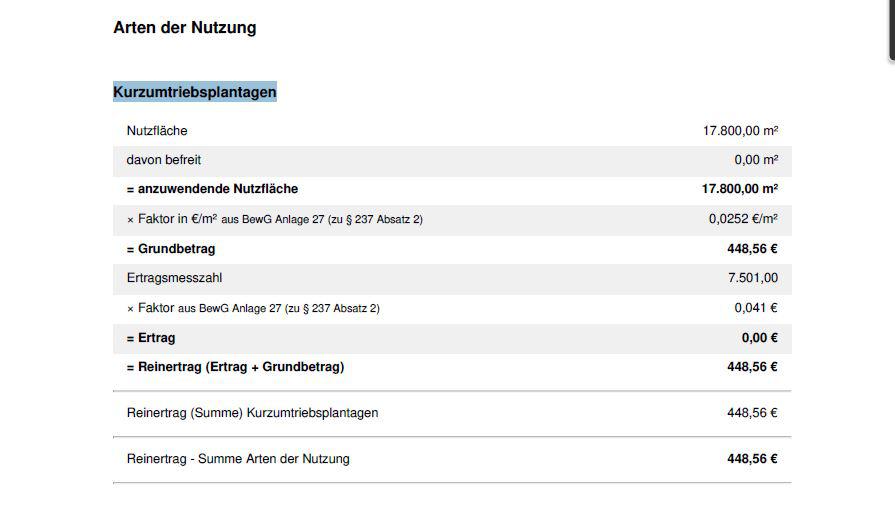The width and height of the screenshot is (895, 519).
Task: Click the 'Nutzfläche' row label
Action: pyautogui.click(x=157, y=131)
